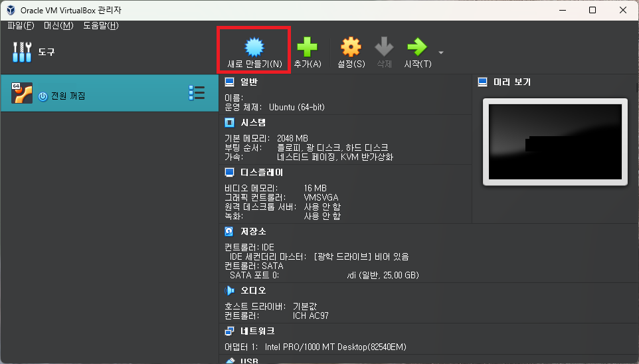Click the Ubuntu VM's 64-bit OS icon
Screen dimensions: 639x364
[22, 93]
